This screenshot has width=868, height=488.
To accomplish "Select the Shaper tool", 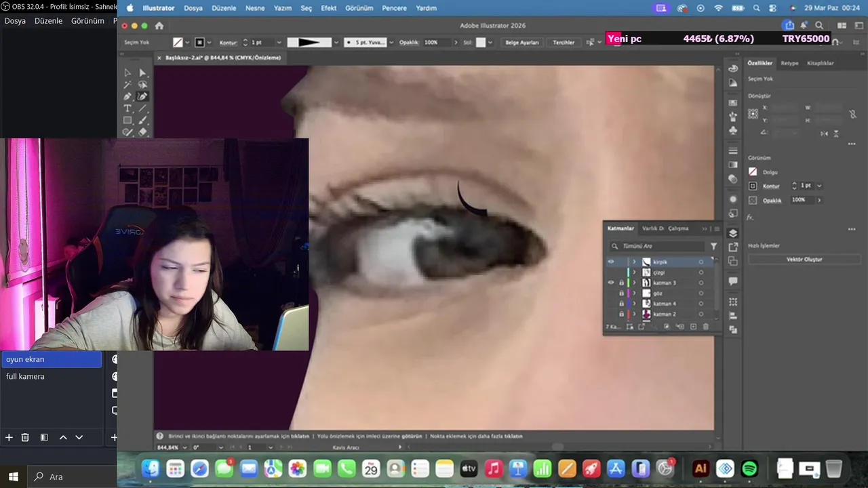I will coord(127,132).
